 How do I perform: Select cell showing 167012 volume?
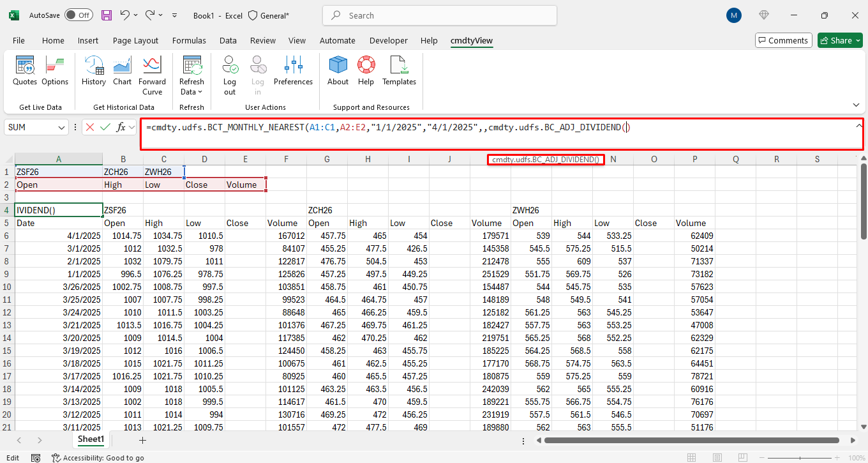[286, 236]
